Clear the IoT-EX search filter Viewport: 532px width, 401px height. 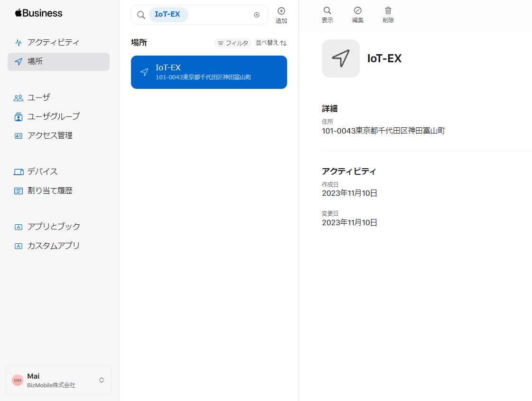point(257,15)
